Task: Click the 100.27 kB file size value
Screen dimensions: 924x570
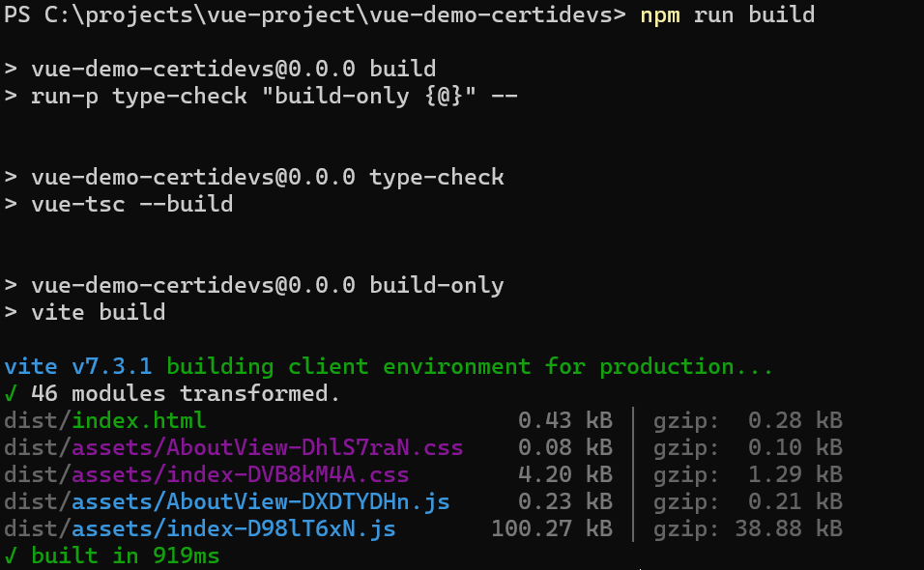Action: click(551, 529)
